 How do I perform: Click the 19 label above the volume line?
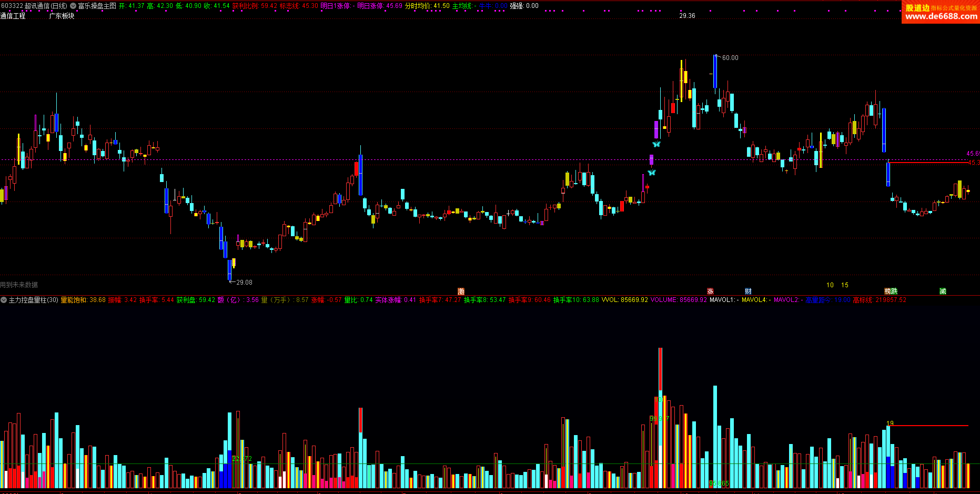pyautogui.click(x=890, y=424)
